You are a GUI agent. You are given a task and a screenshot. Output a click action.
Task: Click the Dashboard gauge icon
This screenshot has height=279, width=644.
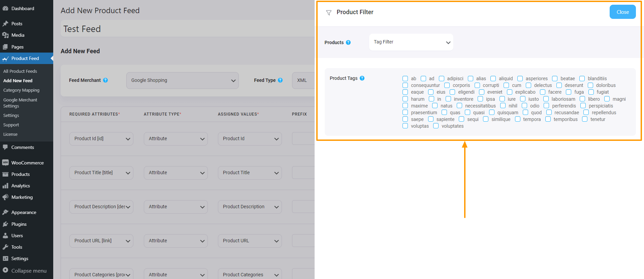5,8
